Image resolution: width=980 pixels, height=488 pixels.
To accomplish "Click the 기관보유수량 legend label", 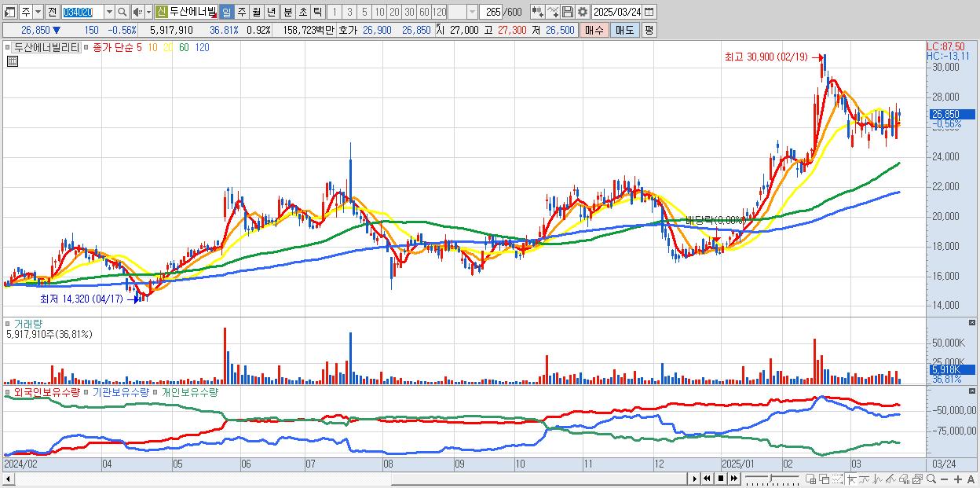I will coord(122,392).
